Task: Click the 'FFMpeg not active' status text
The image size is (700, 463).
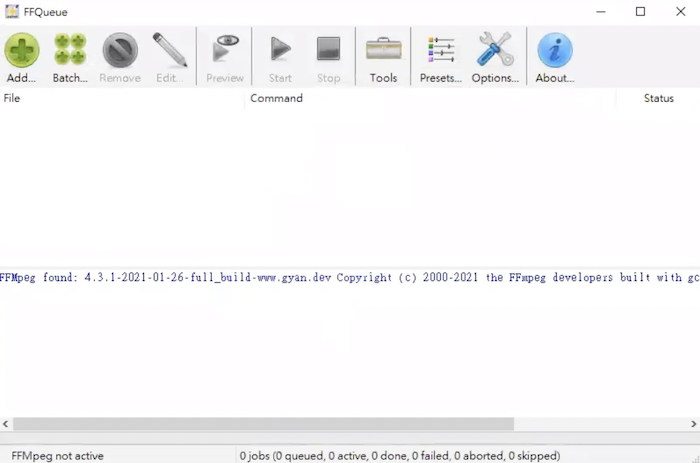Action: coord(57,456)
